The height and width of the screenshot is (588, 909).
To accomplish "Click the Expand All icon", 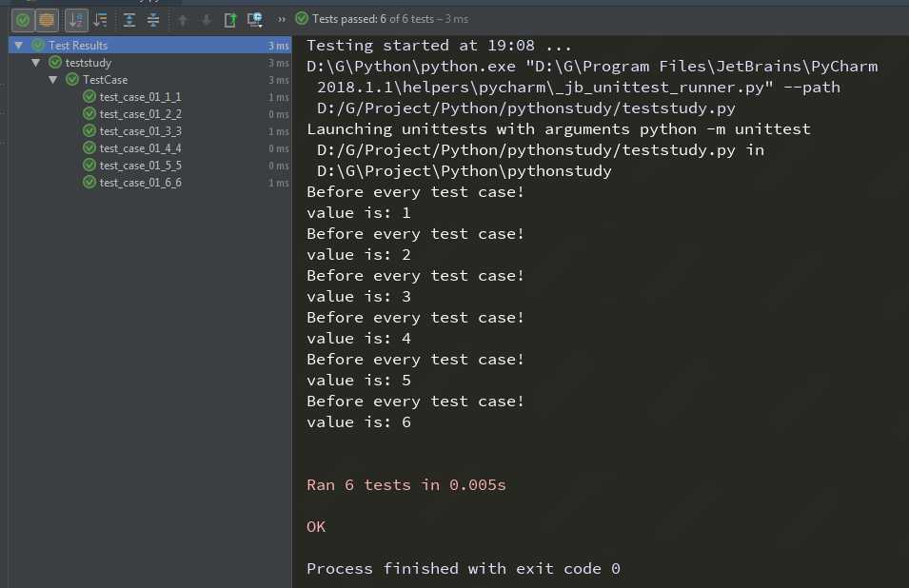I will (x=129, y=20).
